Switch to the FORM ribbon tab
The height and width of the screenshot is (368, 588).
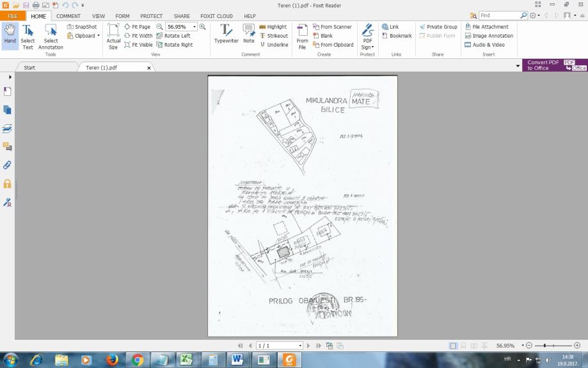click(122, 16)
